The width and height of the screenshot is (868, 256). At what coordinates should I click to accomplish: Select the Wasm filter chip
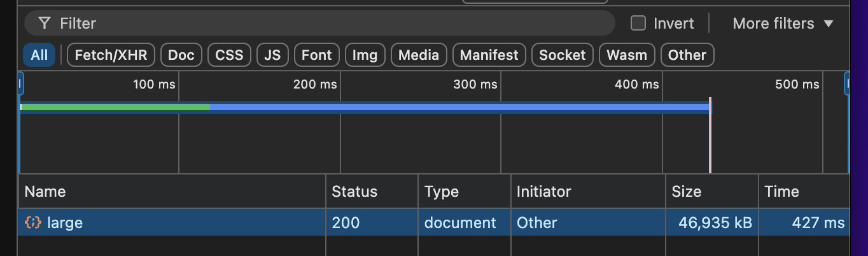pos(626,55)
